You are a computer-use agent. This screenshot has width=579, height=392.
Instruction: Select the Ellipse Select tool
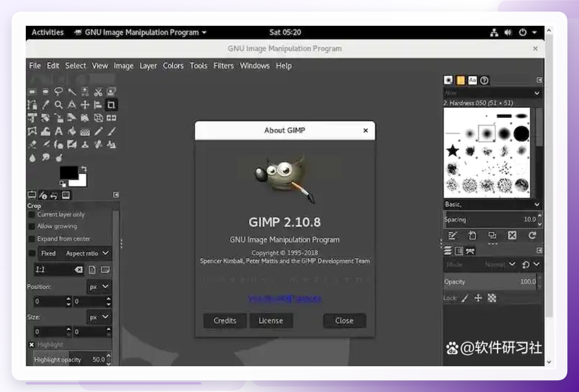coord(46,91)
